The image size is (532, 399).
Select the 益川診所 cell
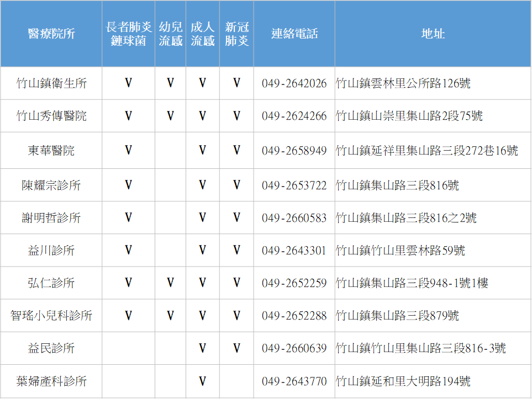click(51, 250)
